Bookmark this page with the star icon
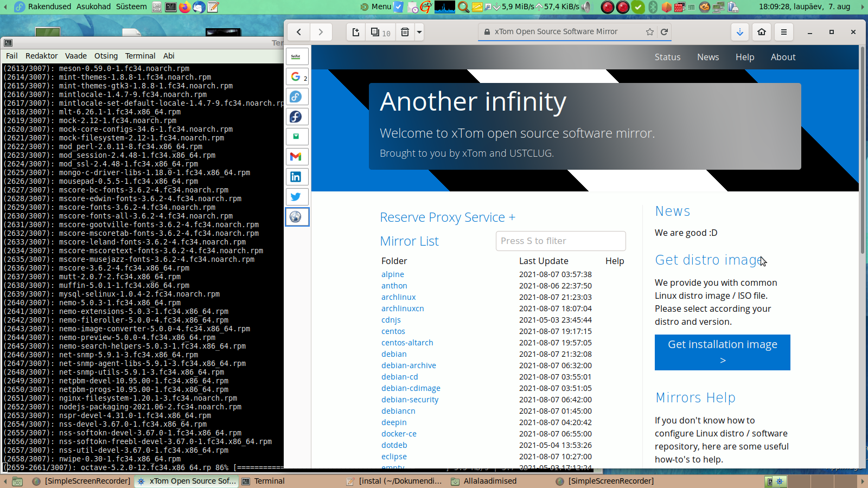This screenshot has height=488, width=868. [x=649, y=32]
